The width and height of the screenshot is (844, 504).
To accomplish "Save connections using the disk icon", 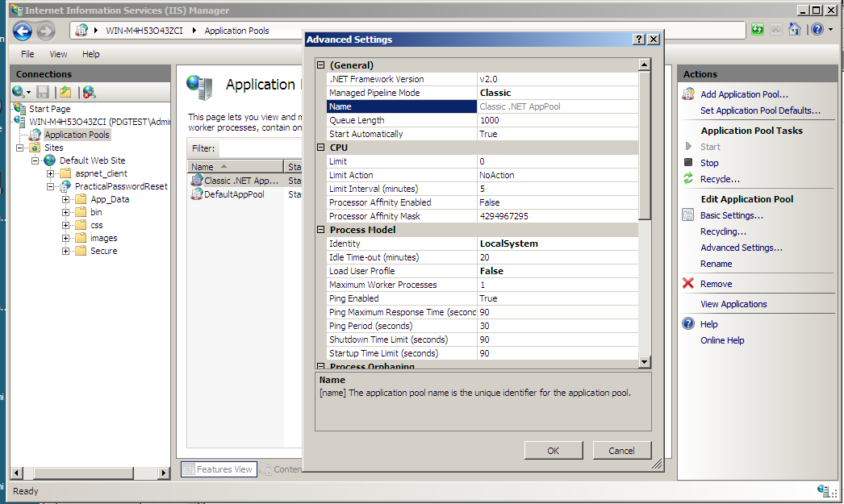I will tap(43, 92).
